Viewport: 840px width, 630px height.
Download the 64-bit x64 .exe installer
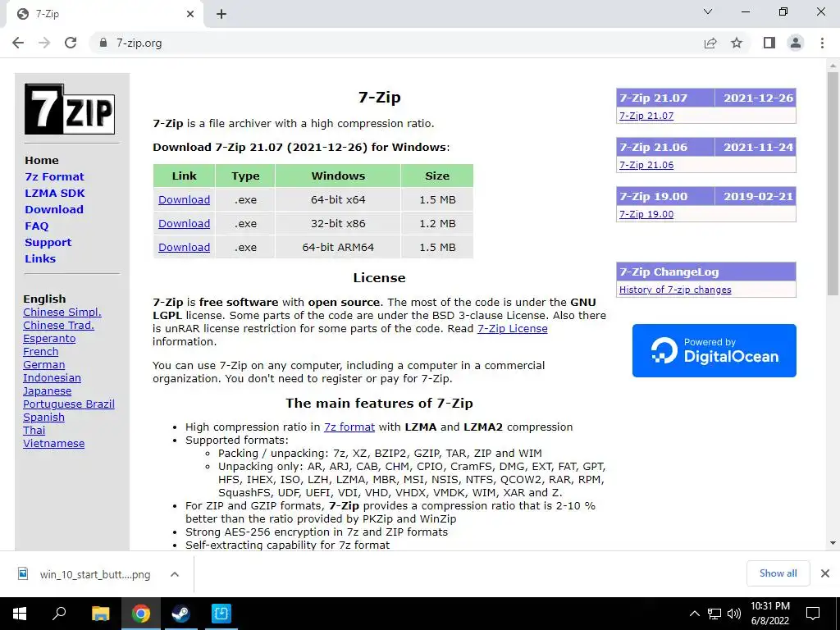tap(184, 200)
